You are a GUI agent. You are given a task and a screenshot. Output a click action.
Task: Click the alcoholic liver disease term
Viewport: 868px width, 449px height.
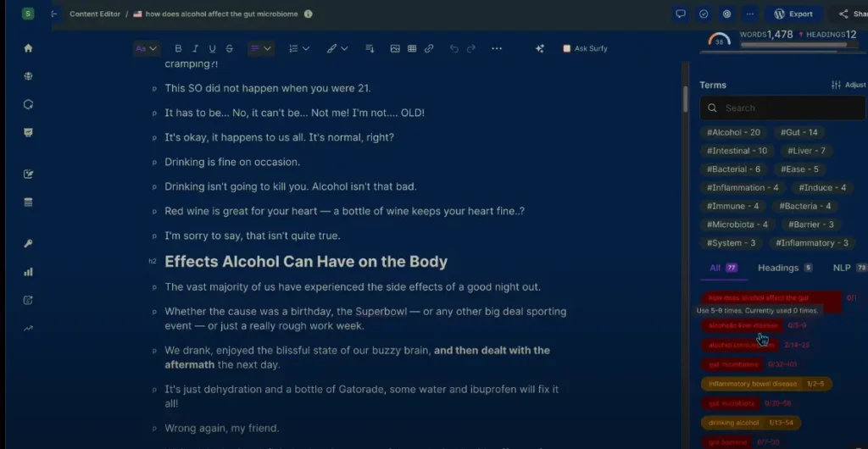click(x=743, y=325)
